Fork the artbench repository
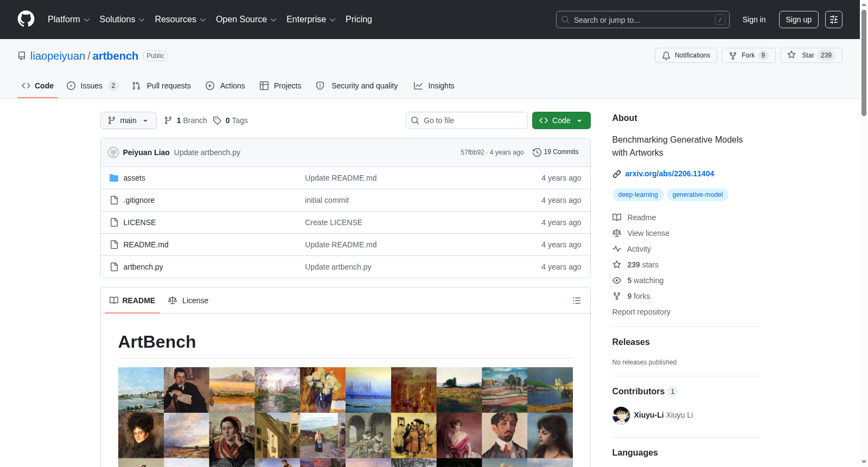868x467 pixels. [x=749, y=55]
